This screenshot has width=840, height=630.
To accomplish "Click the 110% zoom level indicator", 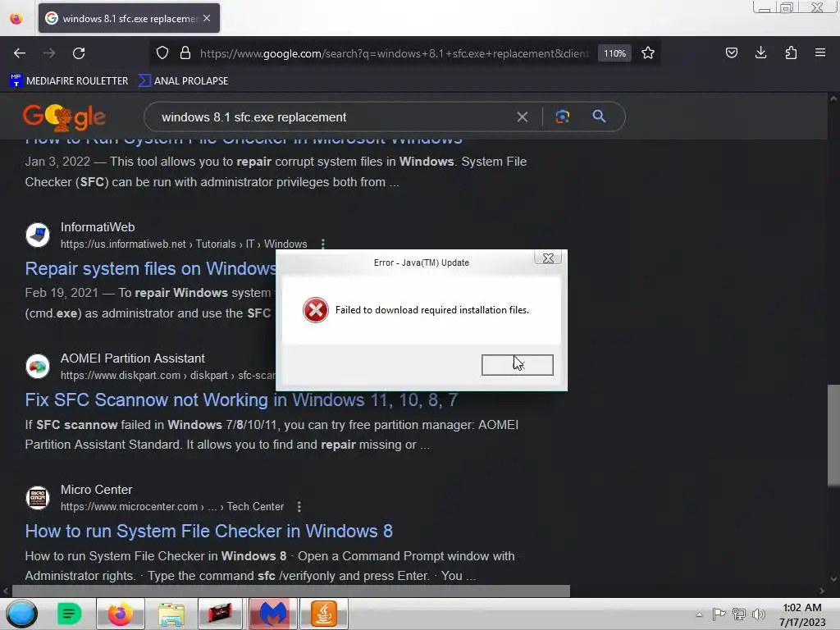I will click(614, 53).
